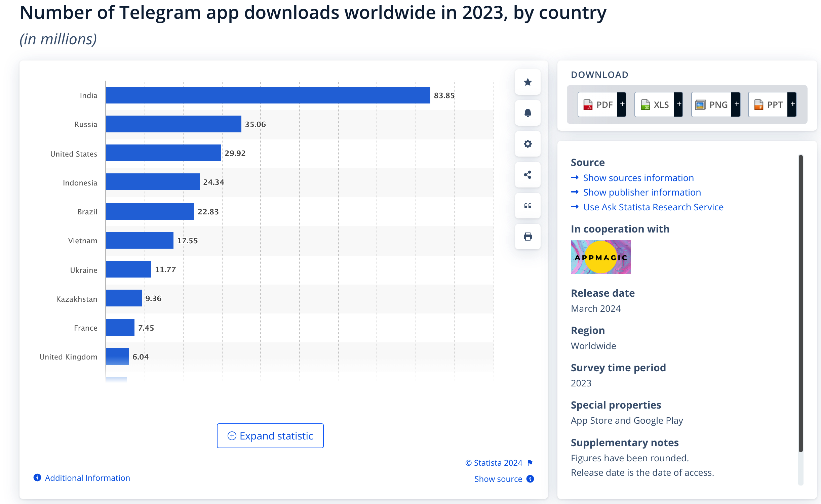Click the Vietnam bar in chart
This screenshot has width=821, height=504.
coord(140,240)
